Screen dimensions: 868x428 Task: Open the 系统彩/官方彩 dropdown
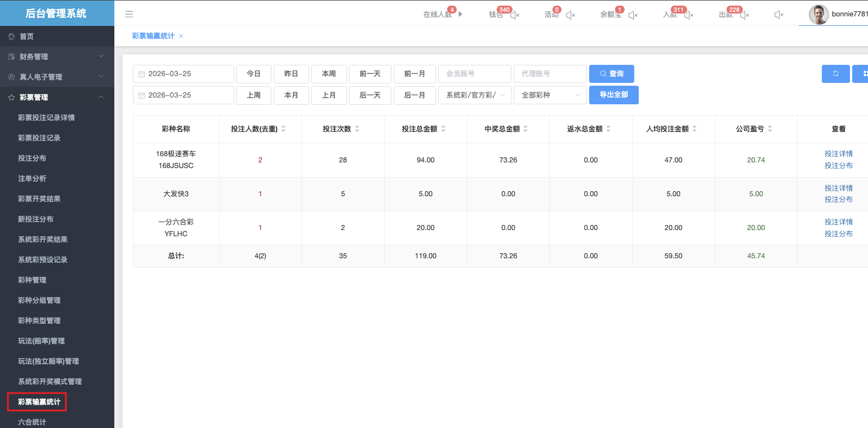coord(474,95)
